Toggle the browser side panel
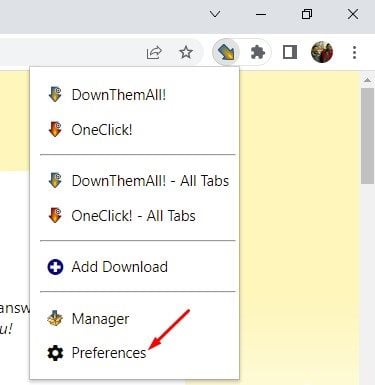This screenshot has width=375, height=385. (290, 52)
